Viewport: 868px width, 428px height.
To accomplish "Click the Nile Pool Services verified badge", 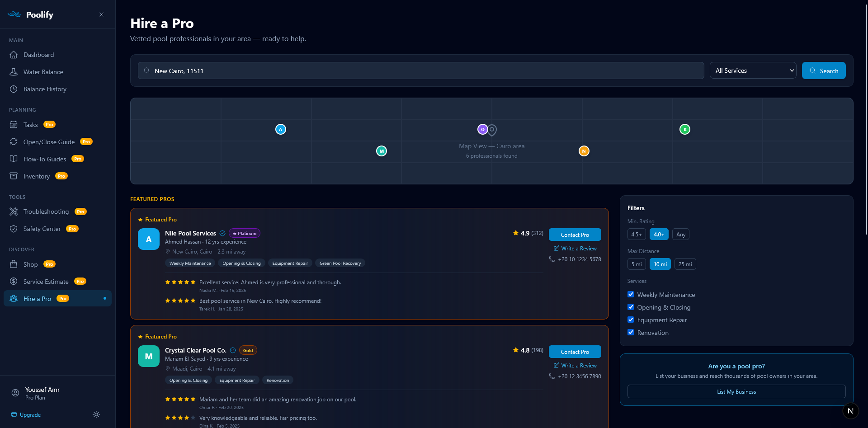I will (x=222, y=233).
